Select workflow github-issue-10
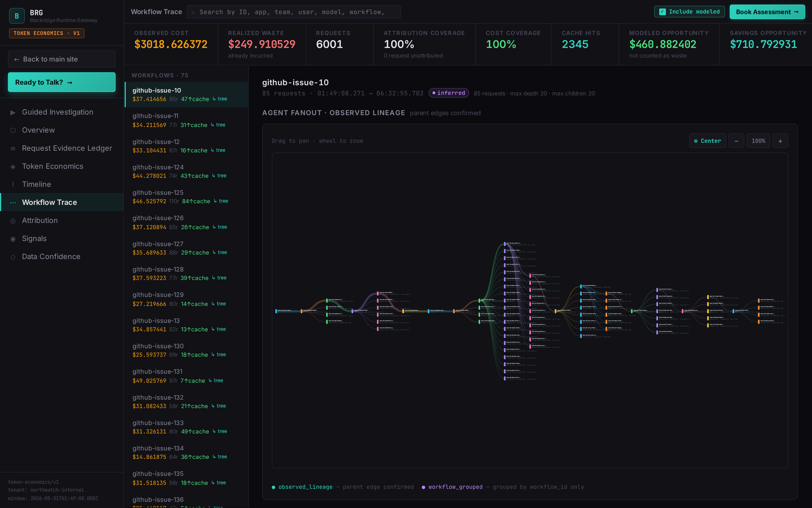Viewport: 812px width, 508px height. click(187, 95)
